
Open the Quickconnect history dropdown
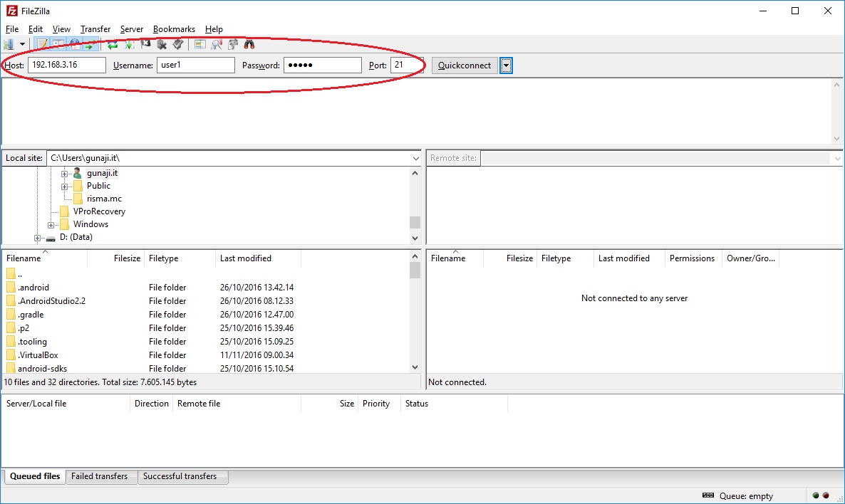[506, 65]
